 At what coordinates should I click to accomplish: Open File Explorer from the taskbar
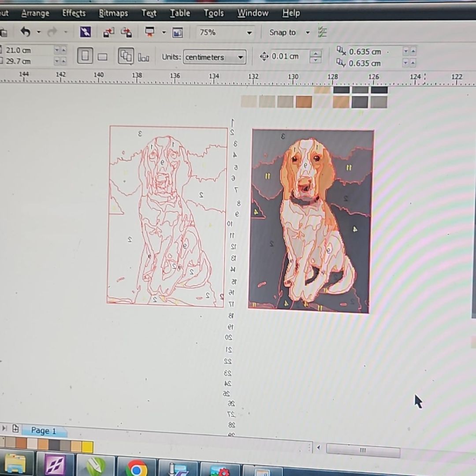tap(15, 463)
